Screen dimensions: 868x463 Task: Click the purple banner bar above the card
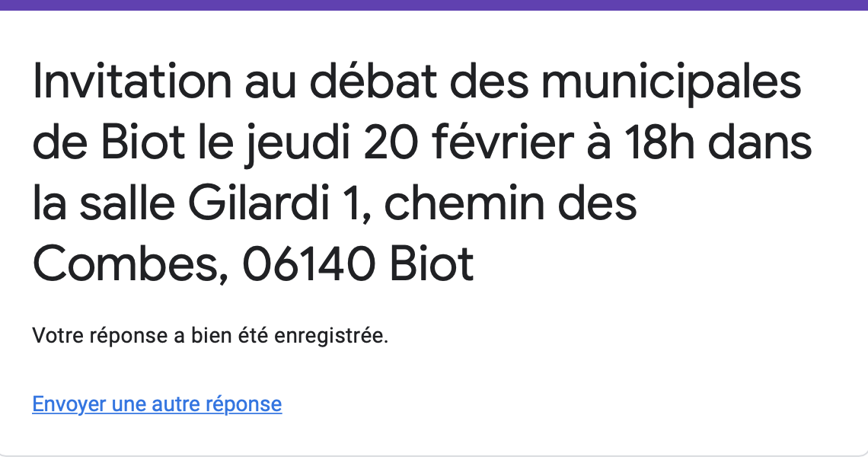434,5
